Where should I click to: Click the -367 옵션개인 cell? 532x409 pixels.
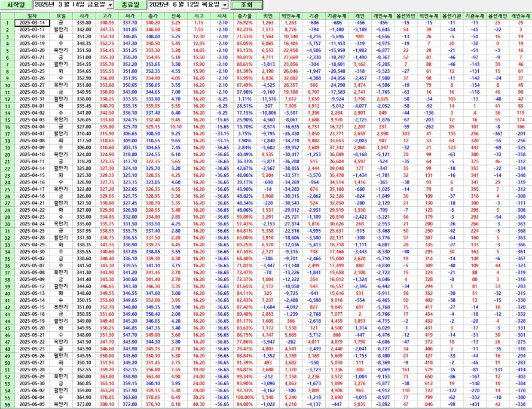(497, 134)
